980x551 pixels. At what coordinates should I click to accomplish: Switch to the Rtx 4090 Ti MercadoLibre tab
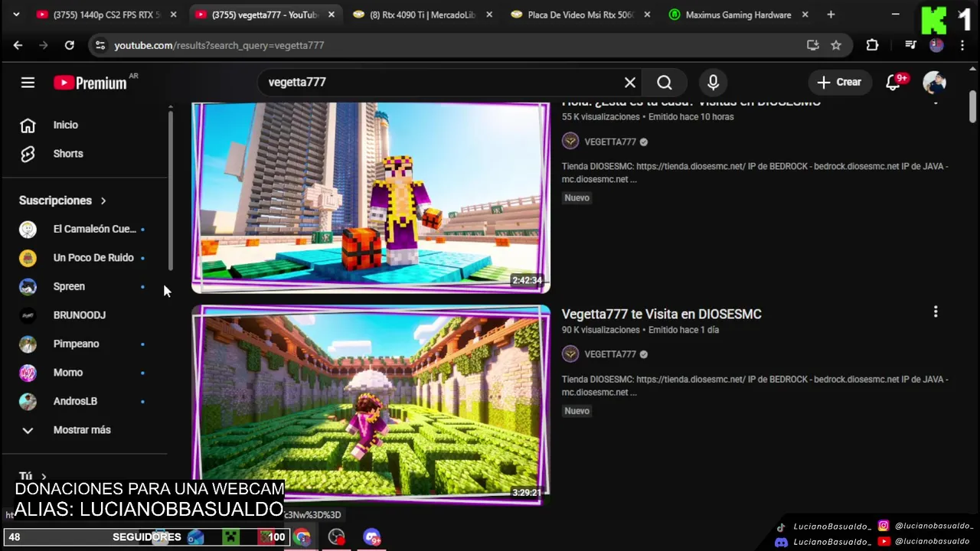pos(423,15)
